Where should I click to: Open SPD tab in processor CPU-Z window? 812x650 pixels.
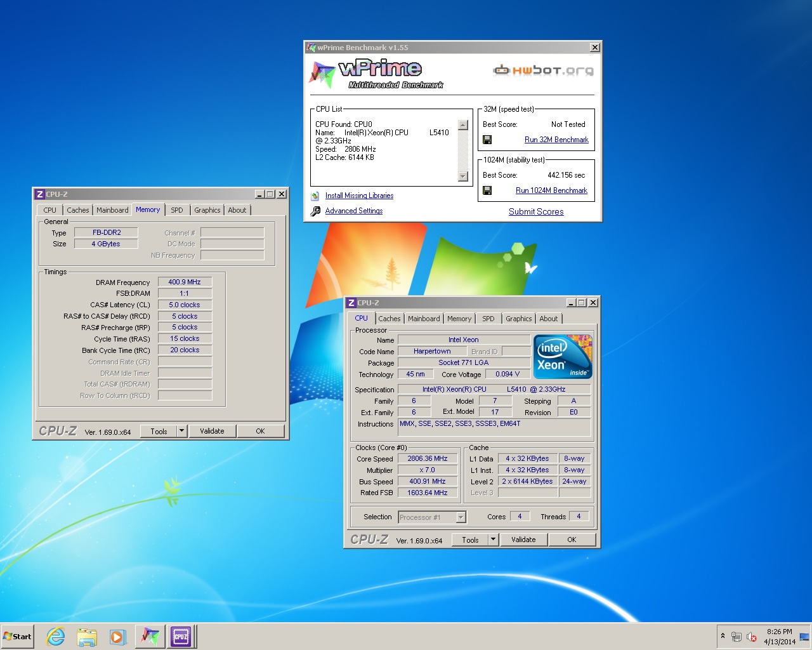488,319
